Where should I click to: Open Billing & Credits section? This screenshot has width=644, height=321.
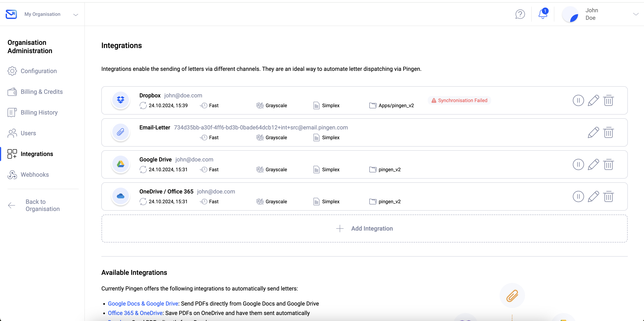click(x=42, y=92)
